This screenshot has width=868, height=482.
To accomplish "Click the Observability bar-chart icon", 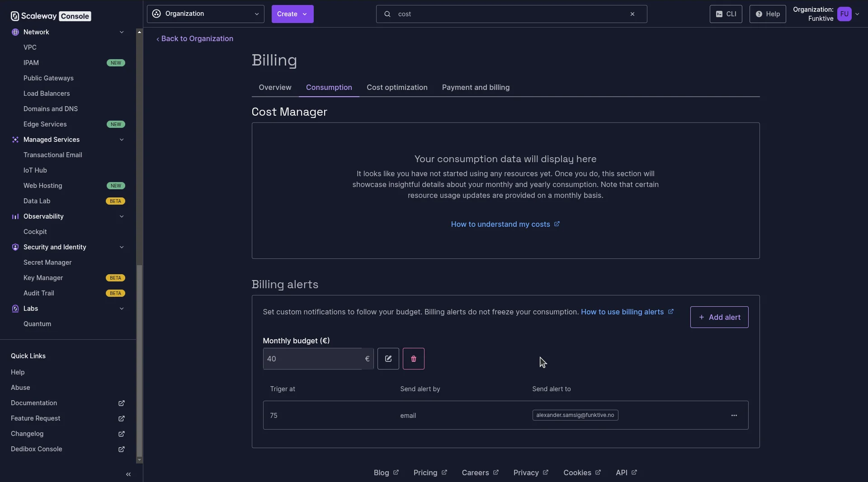I will (x=15, y=216).
